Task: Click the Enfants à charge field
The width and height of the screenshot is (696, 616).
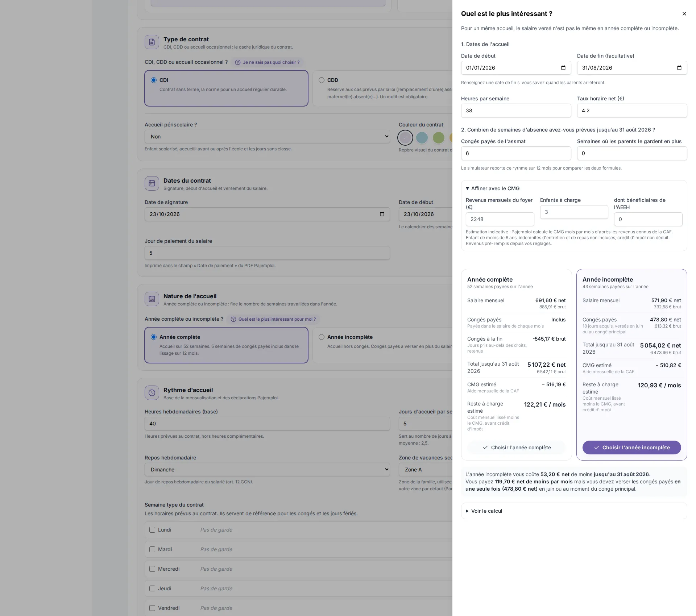Action: 574,212
